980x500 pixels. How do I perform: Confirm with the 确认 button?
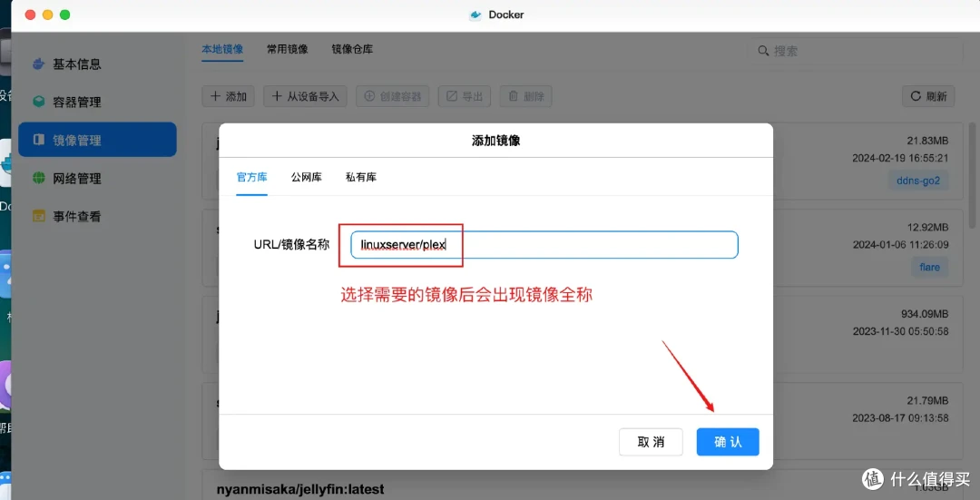click(x=728, y=442)
